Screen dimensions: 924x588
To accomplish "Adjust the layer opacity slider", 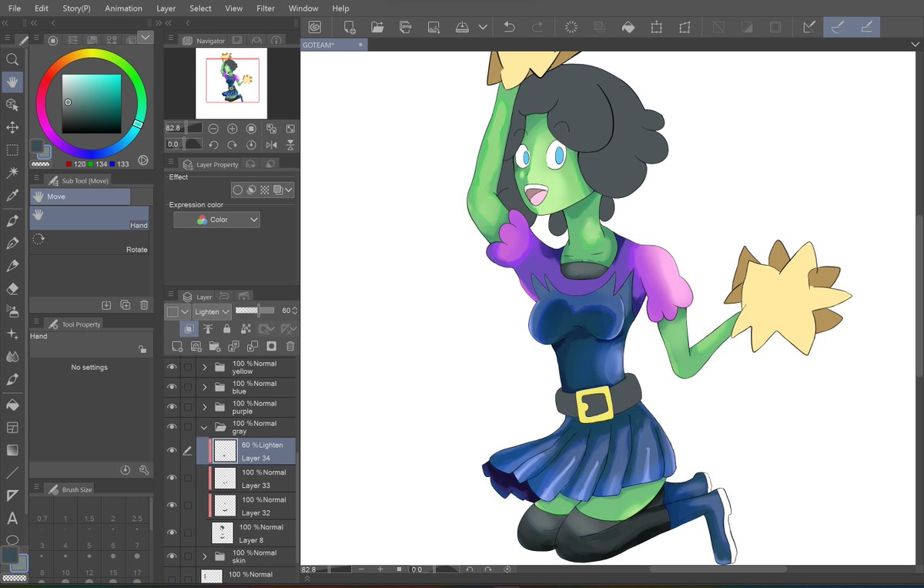I will pyautogui.click(x=254, y=311).
